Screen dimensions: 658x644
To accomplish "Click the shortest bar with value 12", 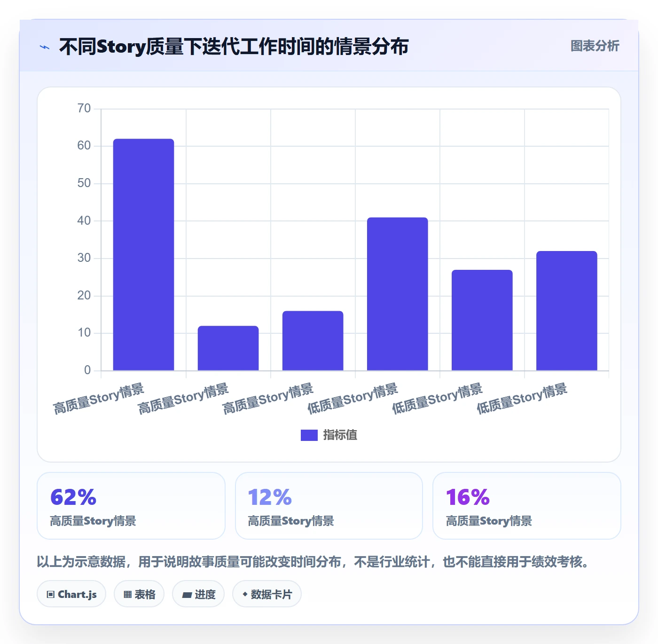I will tap(228, 348).
